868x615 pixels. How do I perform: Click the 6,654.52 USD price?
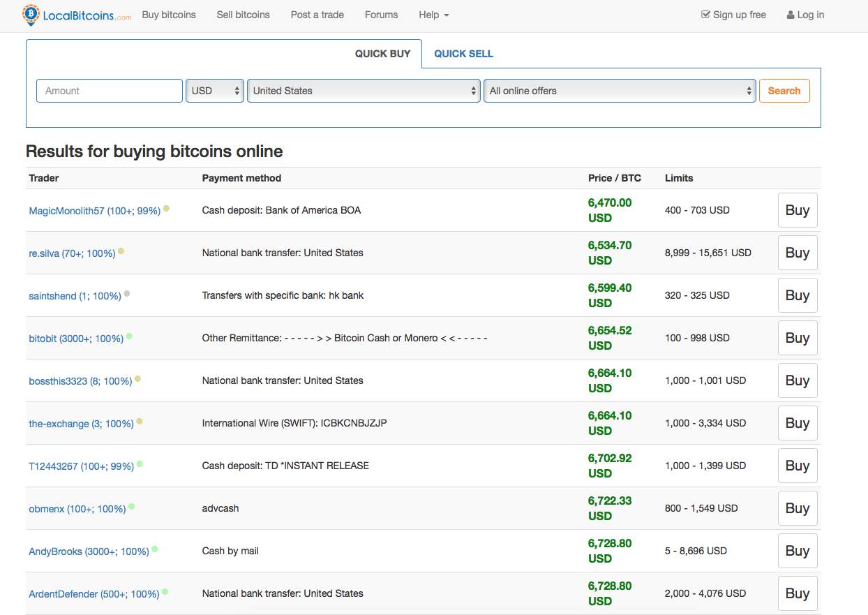coord(610,338)
